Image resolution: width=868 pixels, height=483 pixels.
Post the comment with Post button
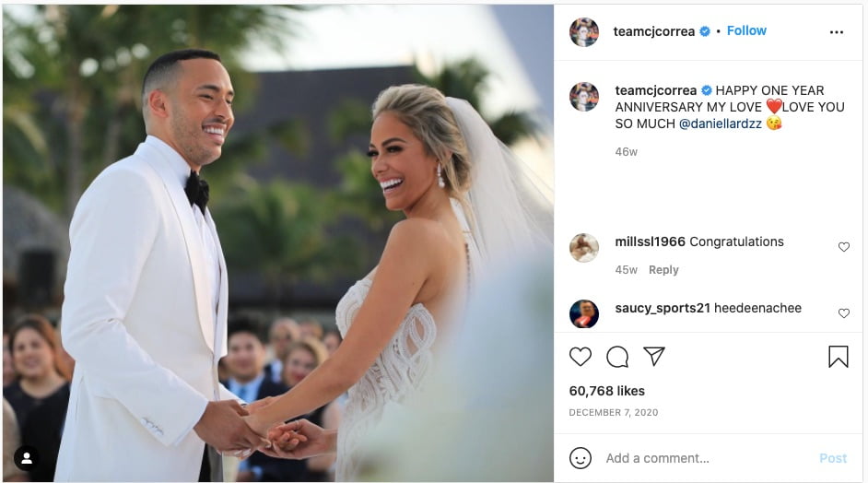coord(833,458)
